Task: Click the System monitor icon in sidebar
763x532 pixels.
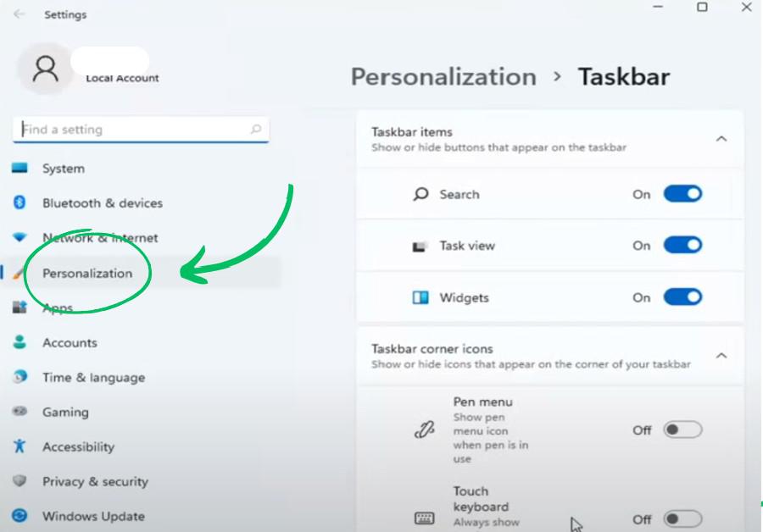Action: pyautogui.click(x=19, y=169)
